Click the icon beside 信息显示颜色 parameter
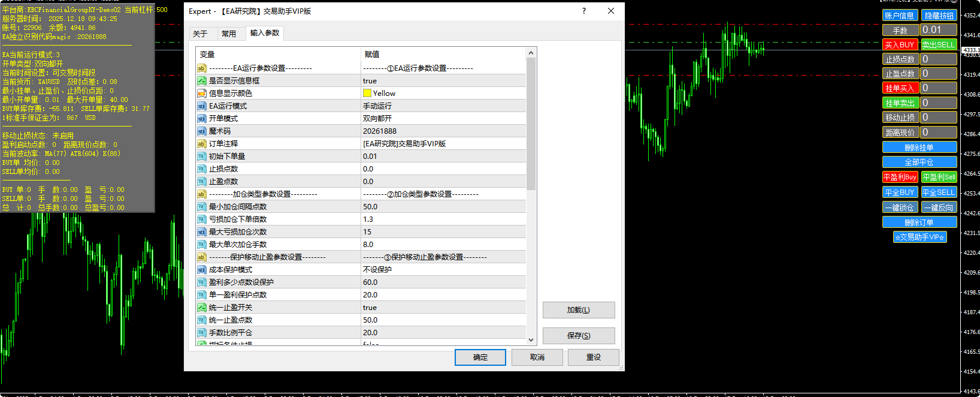 [x=202, y=94]
